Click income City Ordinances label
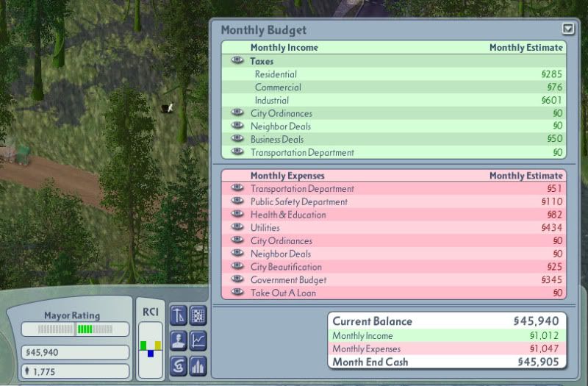This screenshot has width=588, height=386. pyautogui.click(x=282, y=113)
